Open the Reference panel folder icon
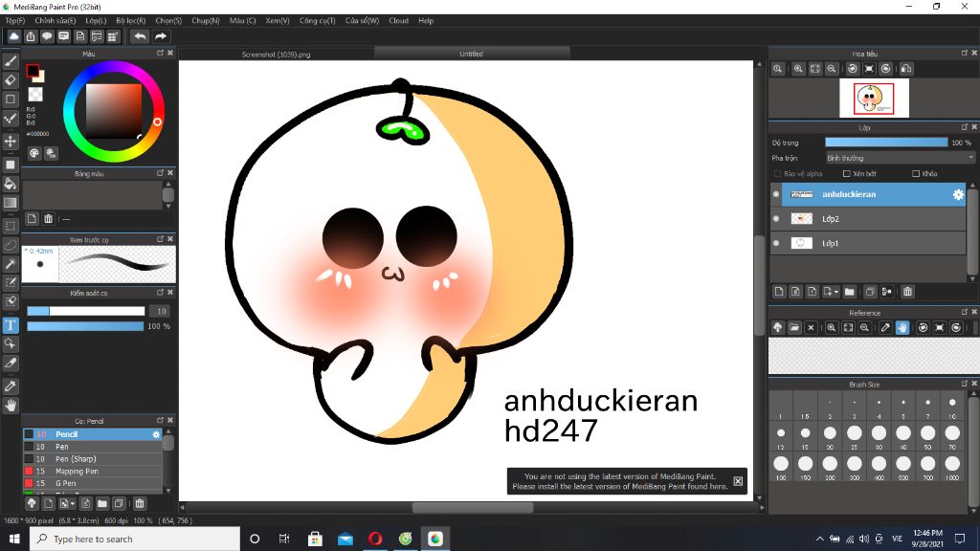 [x=793, y=327]
